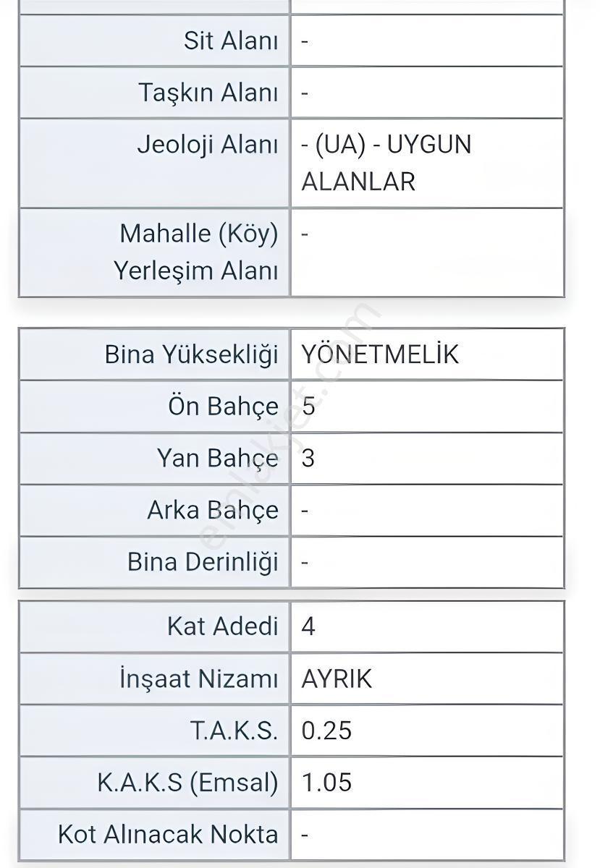
Task: Click the T.A.K.S. value 0.25
Action: click(326, 731)
